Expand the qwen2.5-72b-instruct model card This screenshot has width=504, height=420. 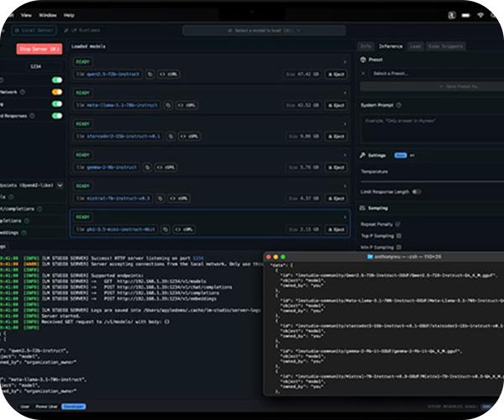tap(344, 61)
